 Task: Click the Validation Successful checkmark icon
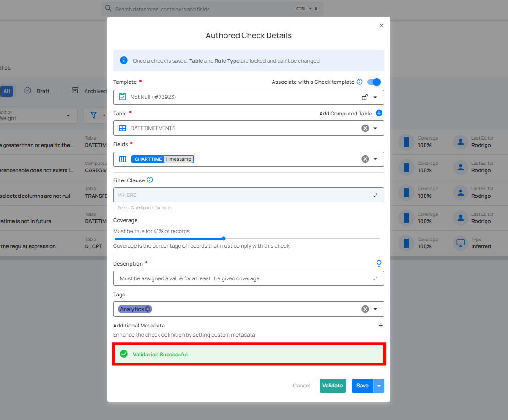124,354
